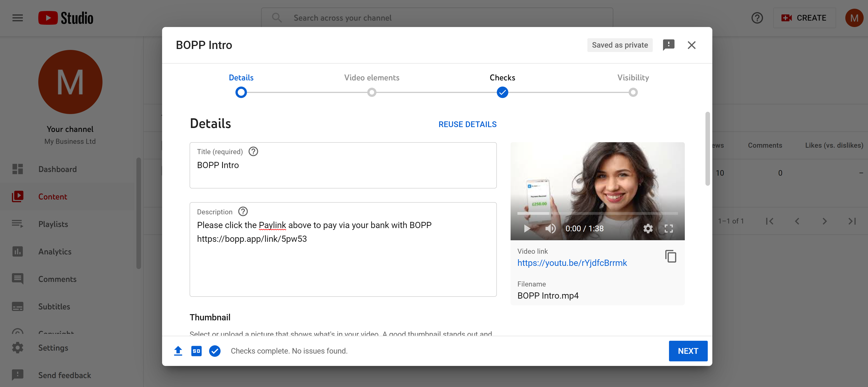The height and width of the screenshot is (387, 868).
Task: Click REUSE DETAILS link
Action: click(x=467, y=124)
